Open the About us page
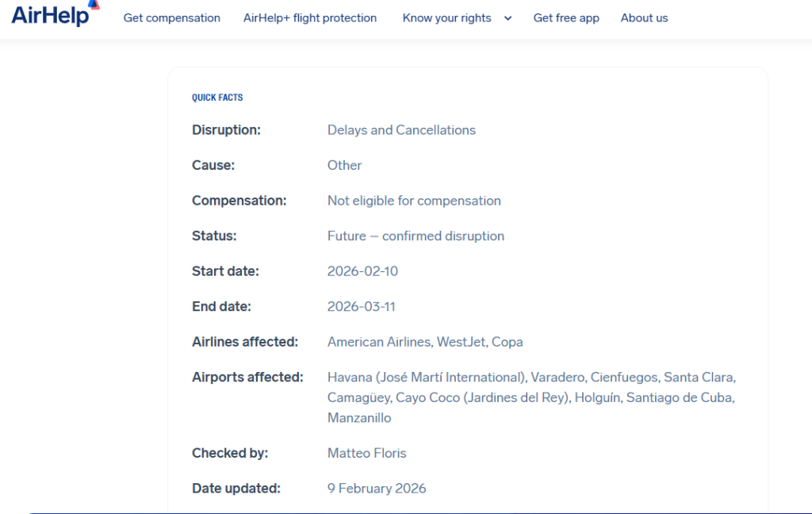Viewport: 812px width, 514px height. 644,17
